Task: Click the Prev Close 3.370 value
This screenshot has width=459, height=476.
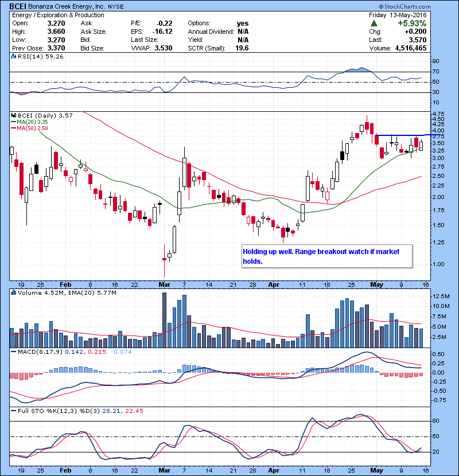Action: (x=56, y=48)
